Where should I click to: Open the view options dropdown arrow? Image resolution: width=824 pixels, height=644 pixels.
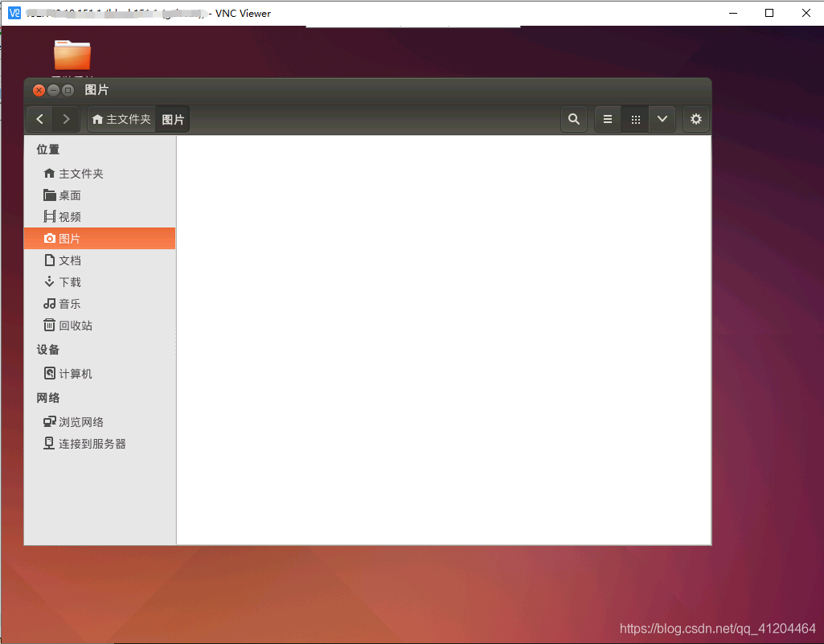tap(662, 119)
